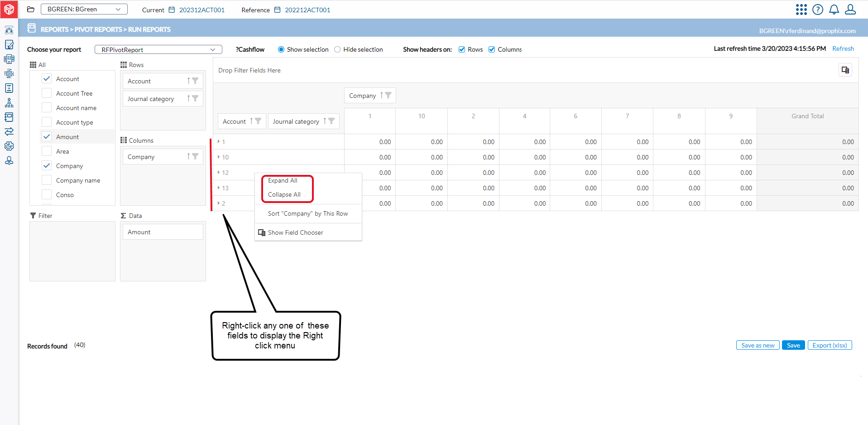Open the user profile icon

coord(850,10)
